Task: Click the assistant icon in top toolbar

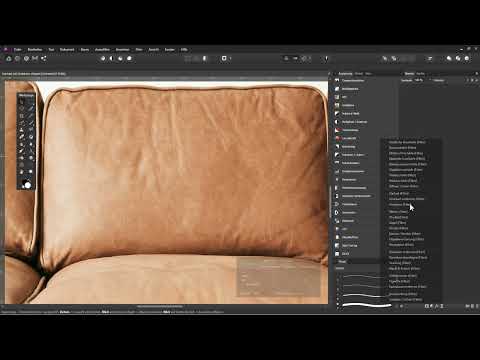Action: pyautogui.click(x=326, y=59)
